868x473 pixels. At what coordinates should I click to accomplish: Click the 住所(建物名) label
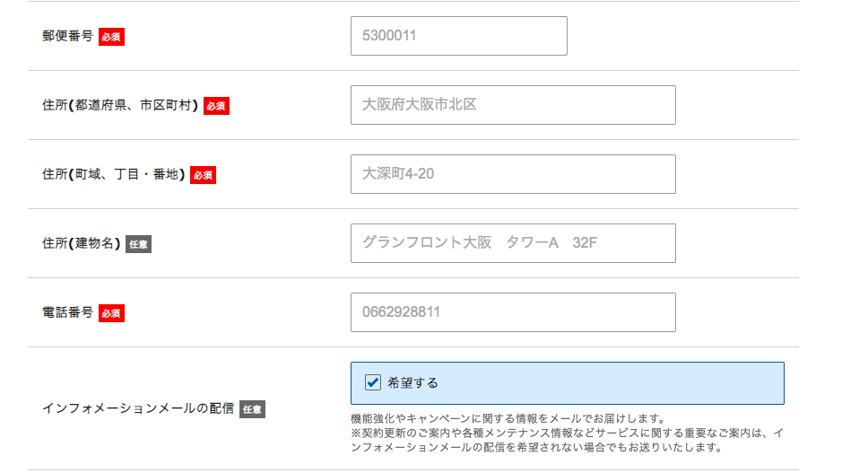point(81,243)
